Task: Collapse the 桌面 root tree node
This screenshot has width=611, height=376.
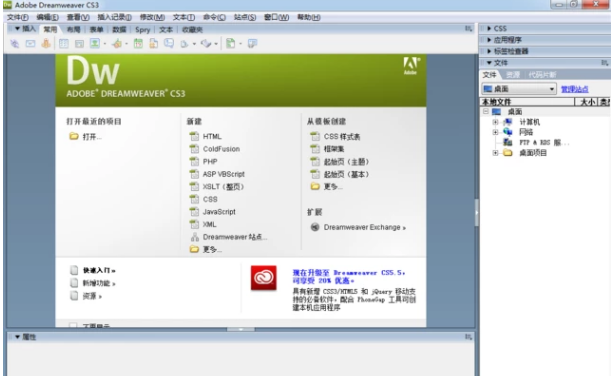Action: 486,111
